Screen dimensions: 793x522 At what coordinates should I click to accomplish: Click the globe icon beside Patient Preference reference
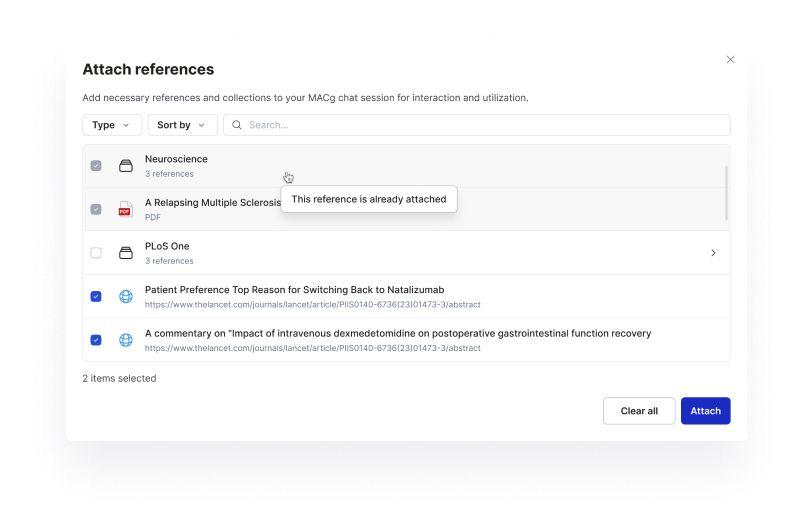coord(126,296)
